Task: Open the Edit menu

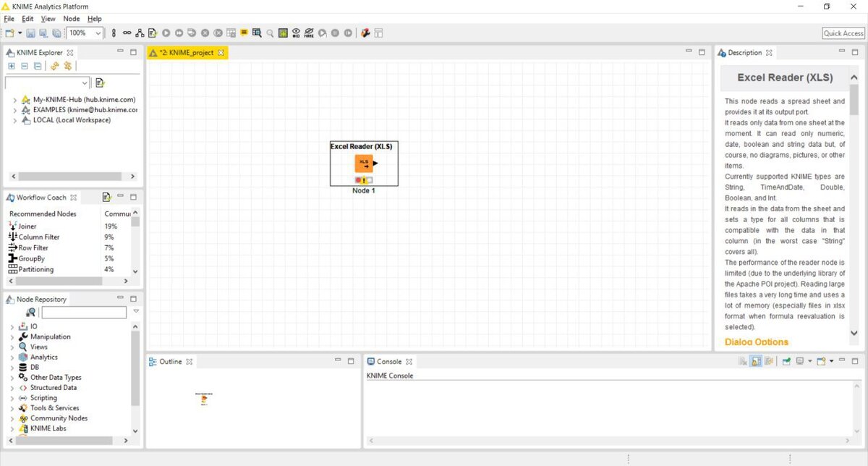Action: pyautogui.click(x=27, y=18)
